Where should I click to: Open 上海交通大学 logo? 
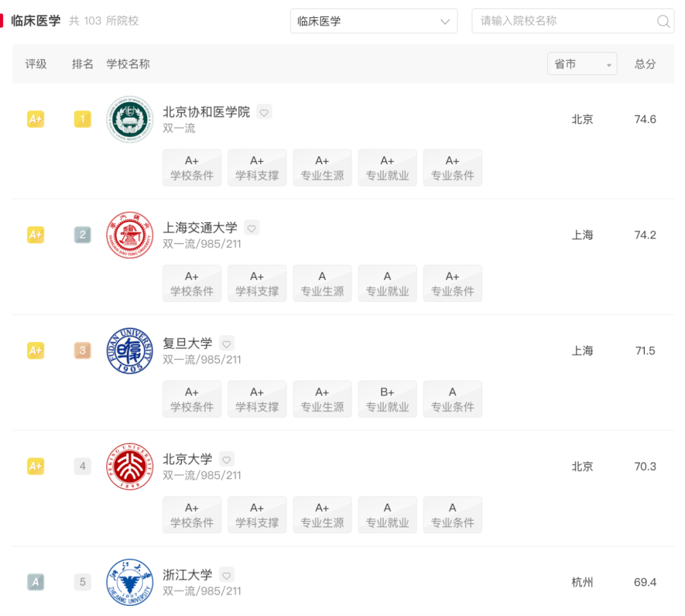coord(130,235)
